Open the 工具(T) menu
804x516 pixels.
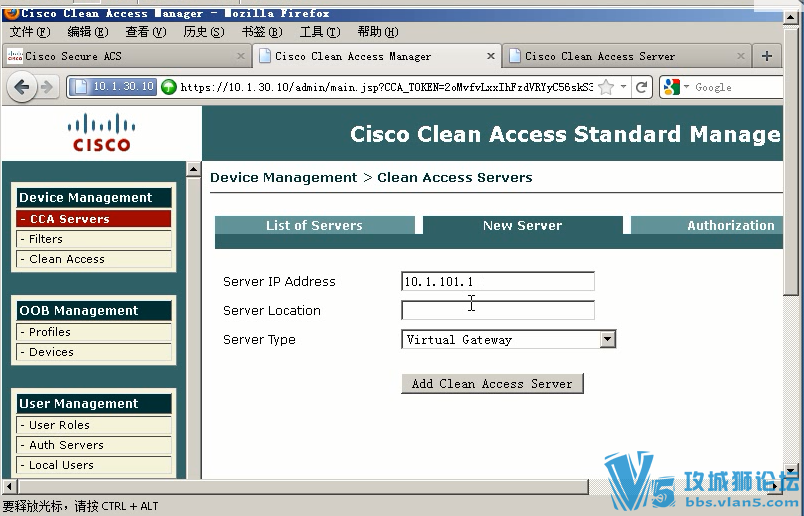point(319,32)
